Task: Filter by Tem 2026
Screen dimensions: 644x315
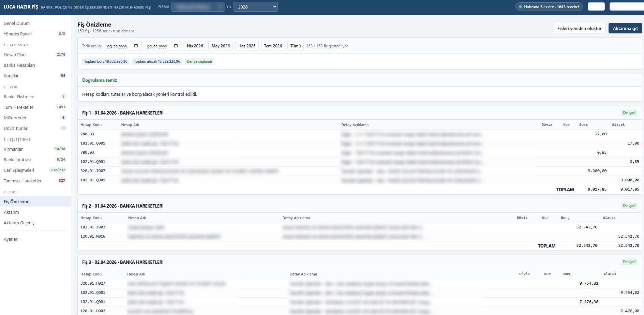Action: [273, 46]
